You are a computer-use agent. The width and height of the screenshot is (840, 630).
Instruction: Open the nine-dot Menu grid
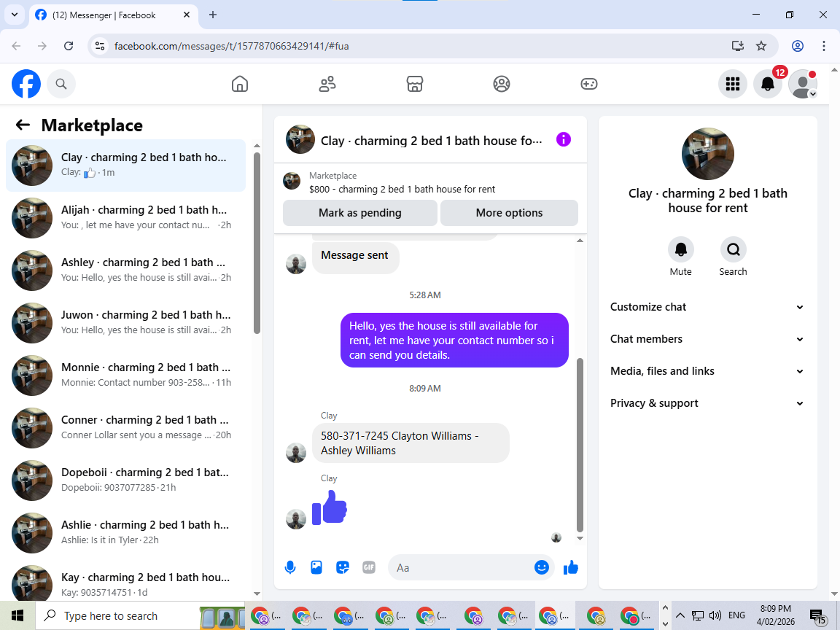point(732,84)
